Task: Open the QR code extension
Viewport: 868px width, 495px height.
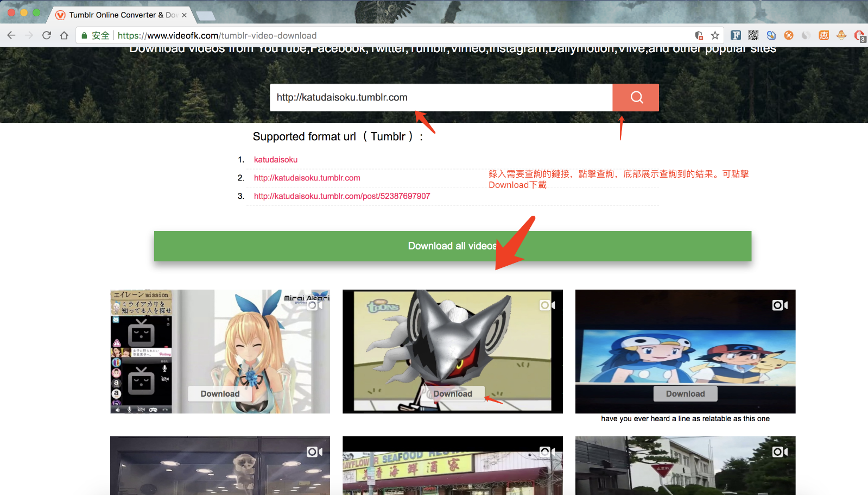Action: coord(753,35)
